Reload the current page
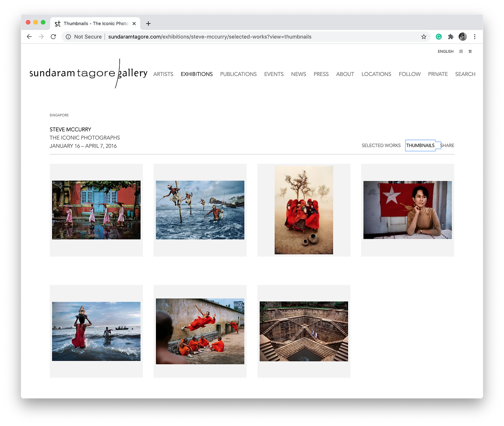This screenshot has width=504, height=426. pos(54,37)
